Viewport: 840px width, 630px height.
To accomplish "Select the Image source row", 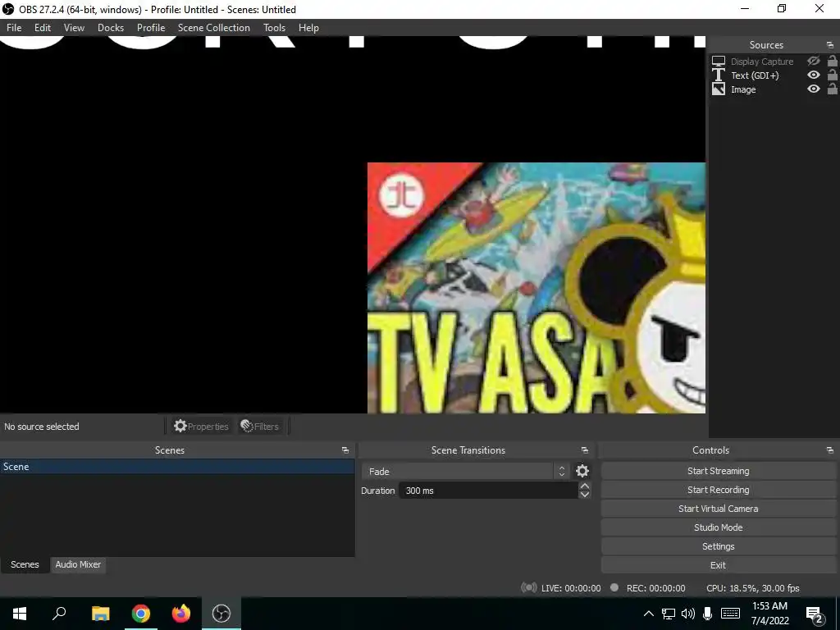I will pos(774,89).
